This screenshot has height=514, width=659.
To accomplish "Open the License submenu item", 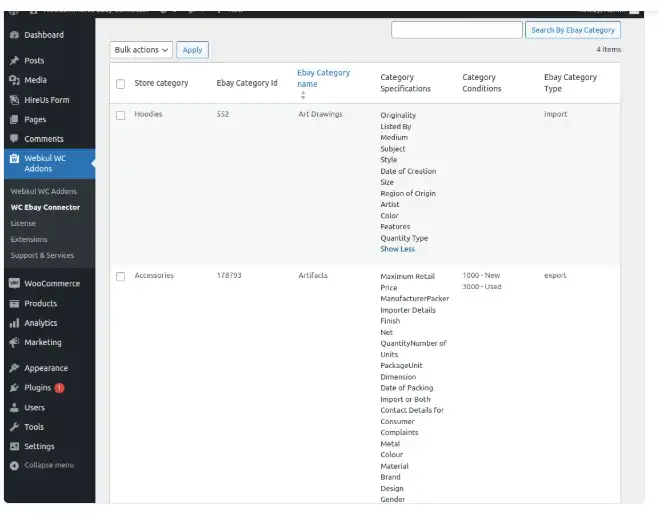I will click(23, 223).
